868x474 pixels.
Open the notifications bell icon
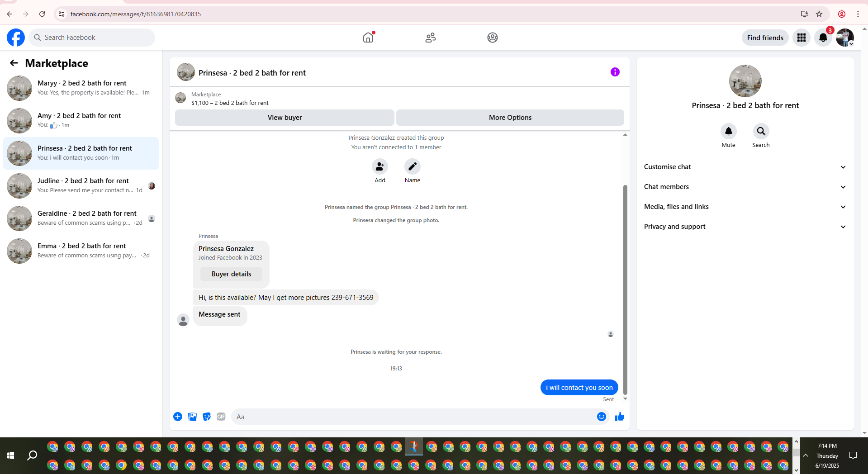823,38
